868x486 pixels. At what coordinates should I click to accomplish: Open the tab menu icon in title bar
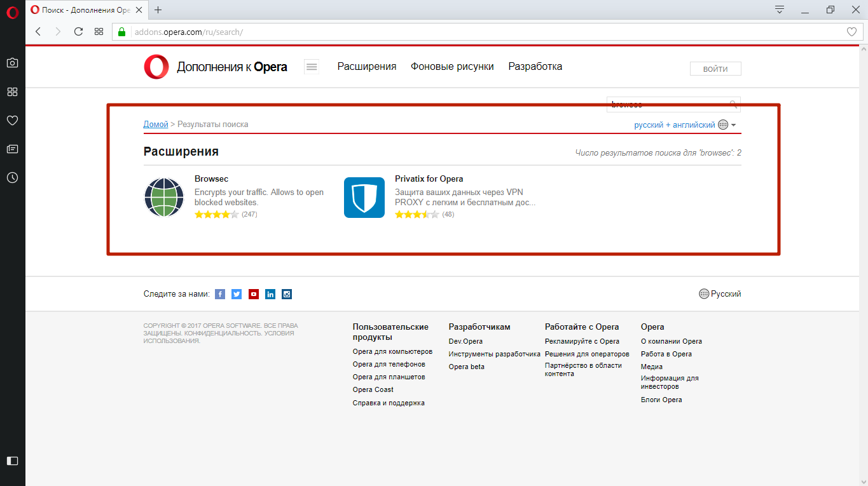(x=780, y=10)
